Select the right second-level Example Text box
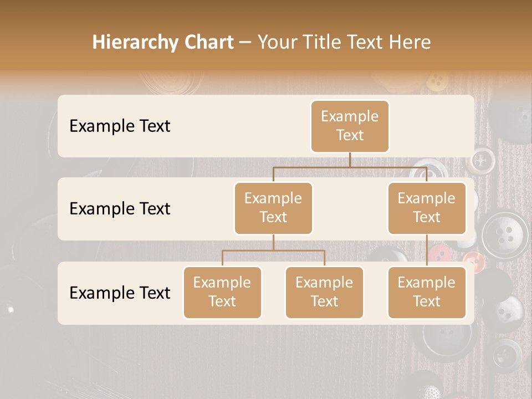 pos(427,208)
